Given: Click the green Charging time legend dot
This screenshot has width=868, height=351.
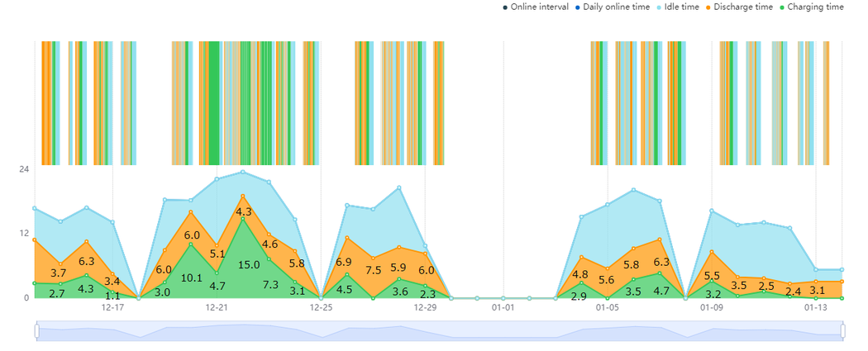Looking at the screenshot, I should pos(781,7).
